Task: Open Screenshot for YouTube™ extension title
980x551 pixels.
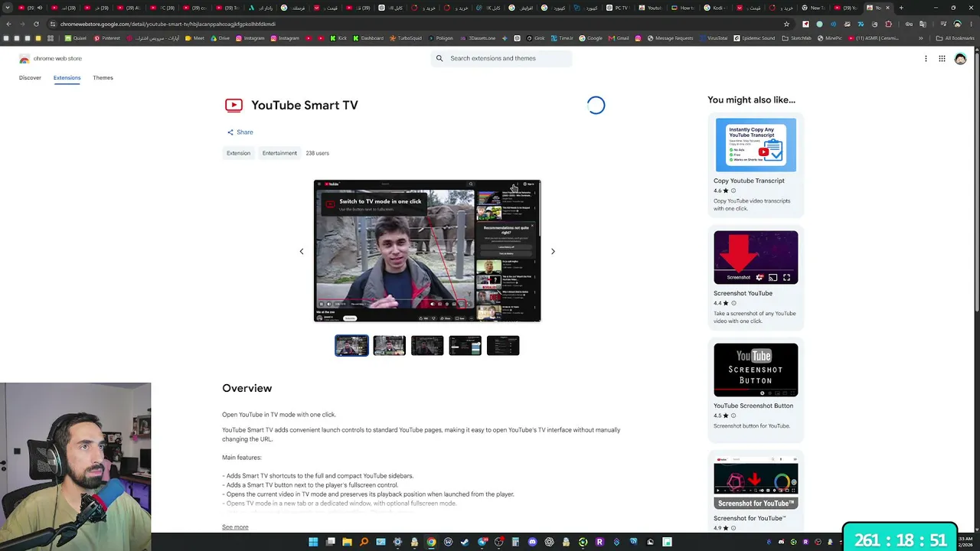Action: [x=750, y=518]
